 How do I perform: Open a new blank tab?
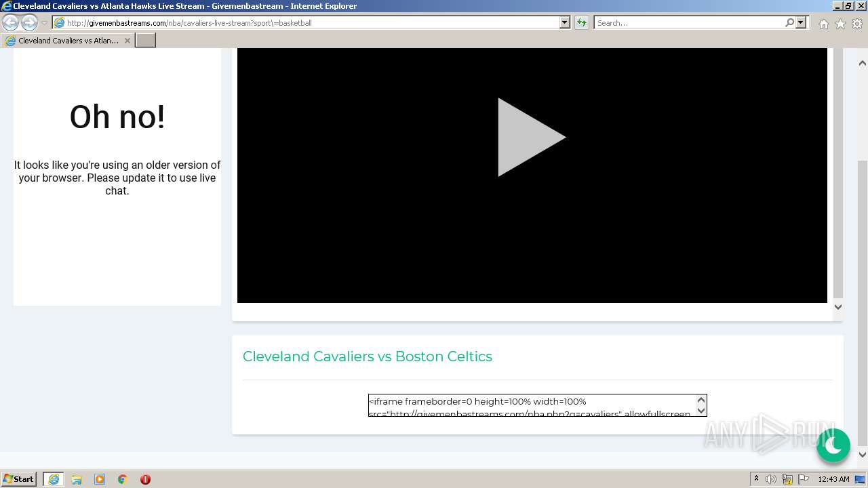[146, 40]
